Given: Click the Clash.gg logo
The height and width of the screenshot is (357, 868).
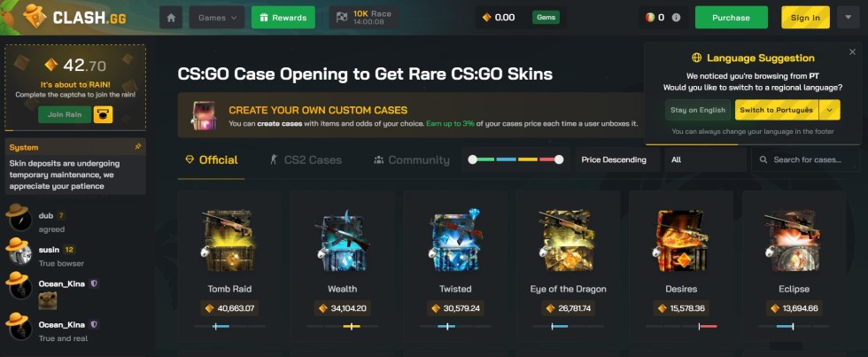Looking at the screenshot, I should [x=74, y=17].
